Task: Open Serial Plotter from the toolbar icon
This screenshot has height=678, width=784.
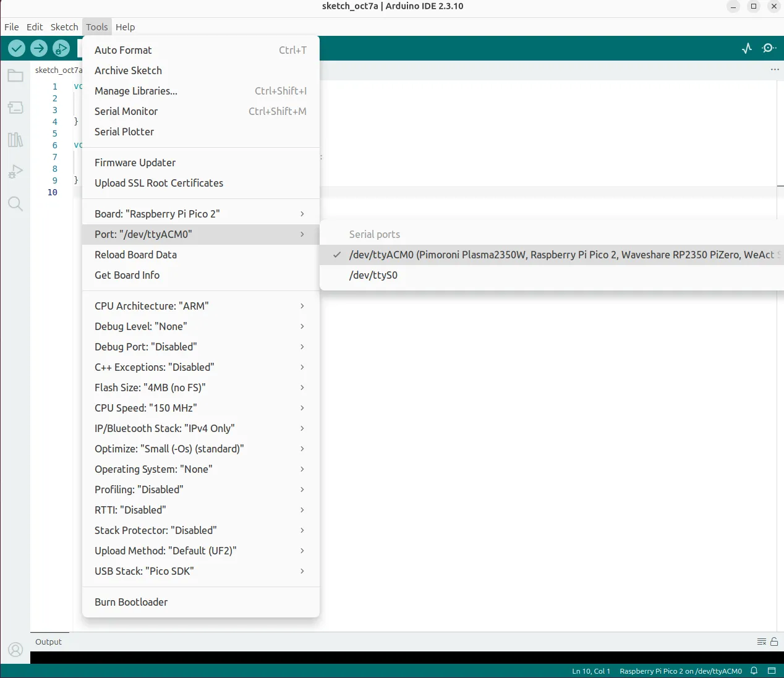Action: tap(747, 48)
